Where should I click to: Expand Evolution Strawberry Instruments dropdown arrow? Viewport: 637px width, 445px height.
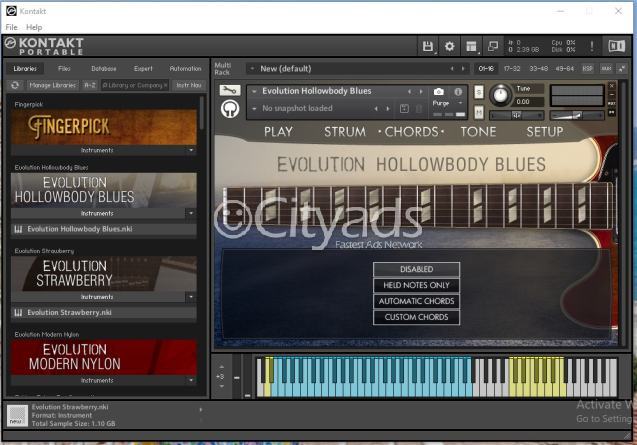coord(191,297)
